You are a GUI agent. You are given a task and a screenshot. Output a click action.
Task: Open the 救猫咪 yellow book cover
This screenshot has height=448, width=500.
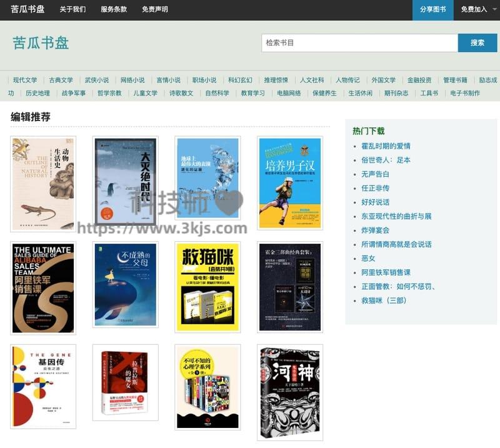click(207, 287)
